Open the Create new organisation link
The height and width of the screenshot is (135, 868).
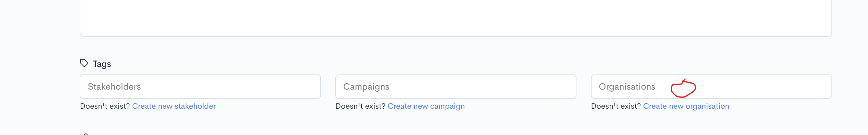coord(686,106)
